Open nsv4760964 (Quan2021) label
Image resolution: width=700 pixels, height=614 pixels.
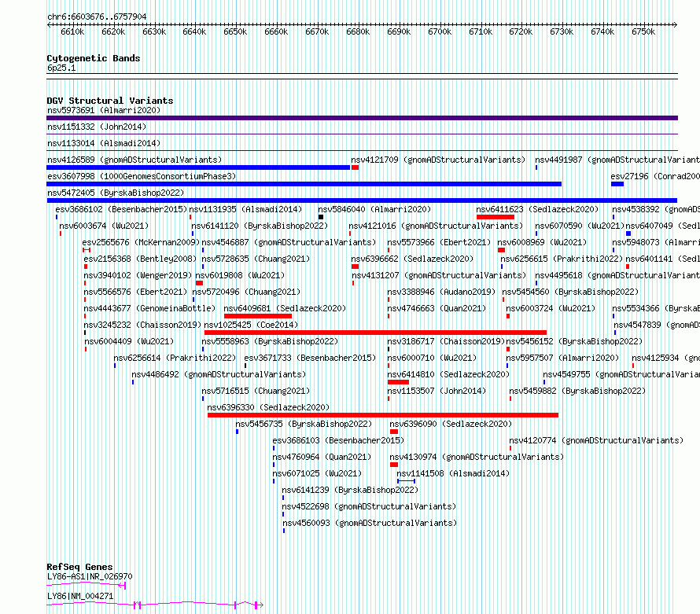pos(322,457)
